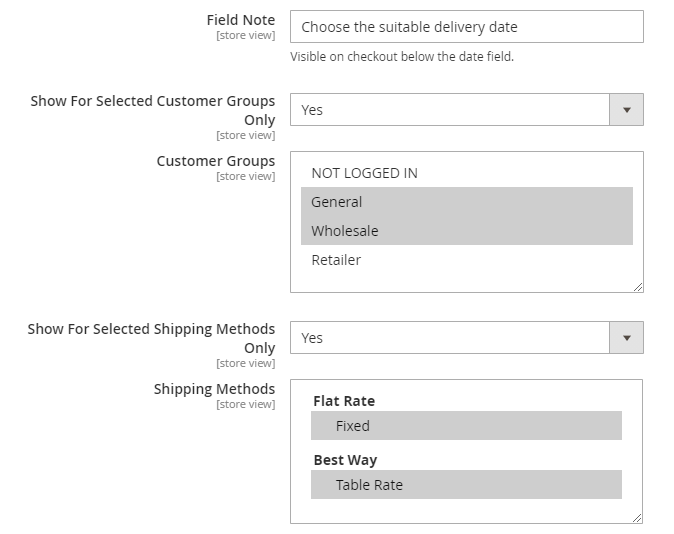Click the Shipping Methods list resize handle
Image resolution: width=674 pixels, height=534 pixels.
[637, 517]
